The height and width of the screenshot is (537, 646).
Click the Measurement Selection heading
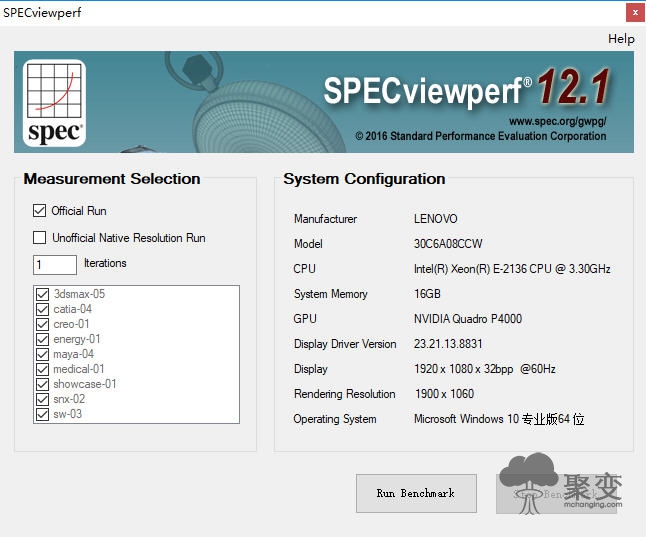click(x=112, y=179)
